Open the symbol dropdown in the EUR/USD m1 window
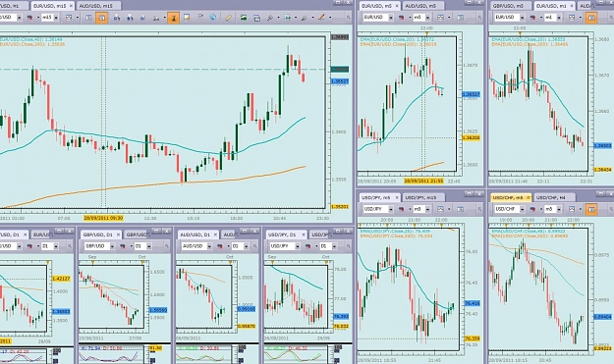 [522, 18]
